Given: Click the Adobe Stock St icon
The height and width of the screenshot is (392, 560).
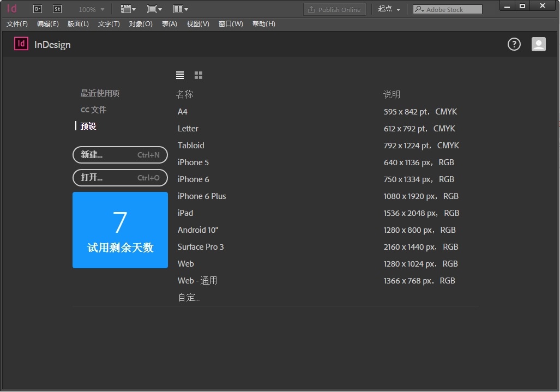Looking at the screenshot, I should [x=57, y=9].
